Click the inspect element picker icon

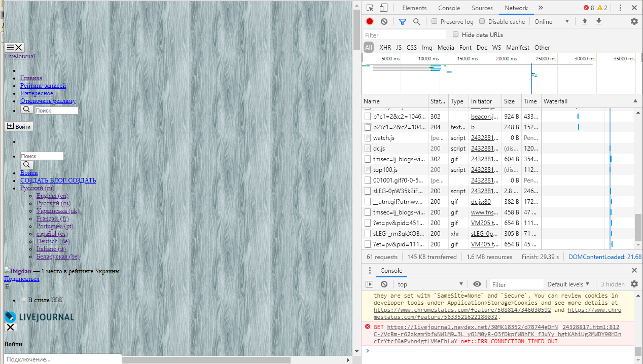370,8
